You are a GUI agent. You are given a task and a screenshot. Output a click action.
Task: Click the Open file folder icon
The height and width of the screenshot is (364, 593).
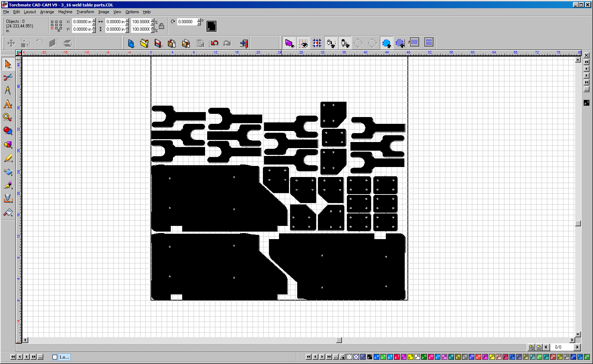pos(144,43)
